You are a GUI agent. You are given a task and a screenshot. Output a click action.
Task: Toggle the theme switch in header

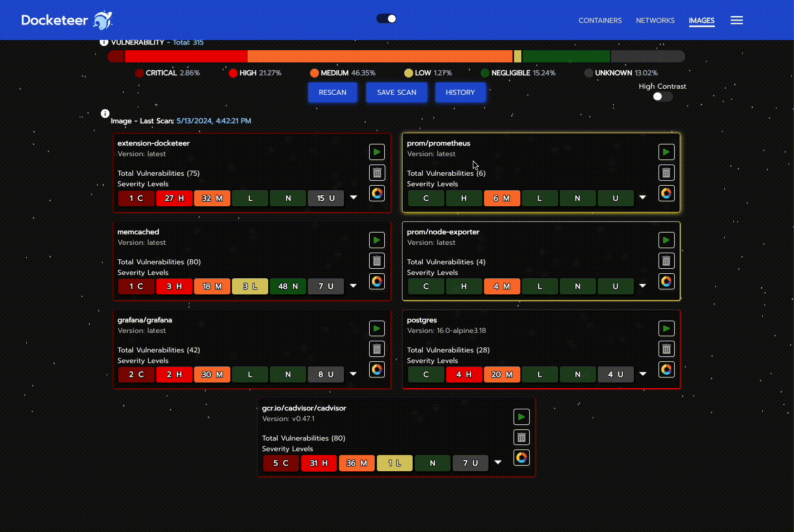pos(386,19)
